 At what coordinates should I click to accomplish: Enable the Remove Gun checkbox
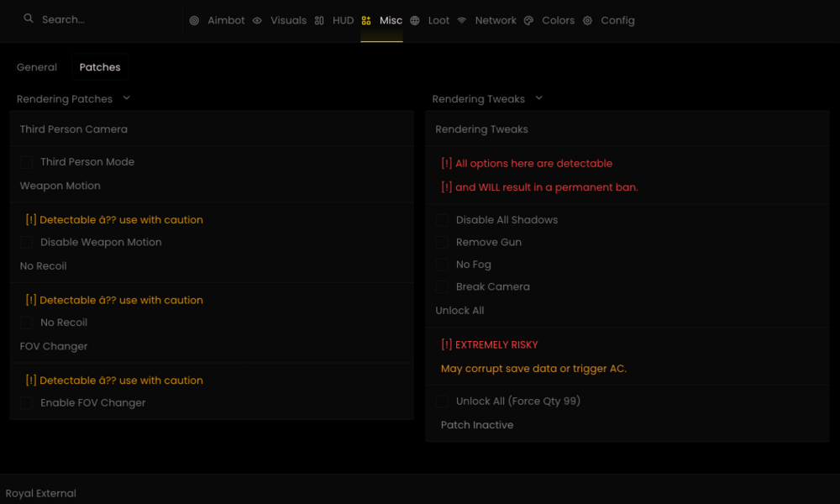(442, 242)
